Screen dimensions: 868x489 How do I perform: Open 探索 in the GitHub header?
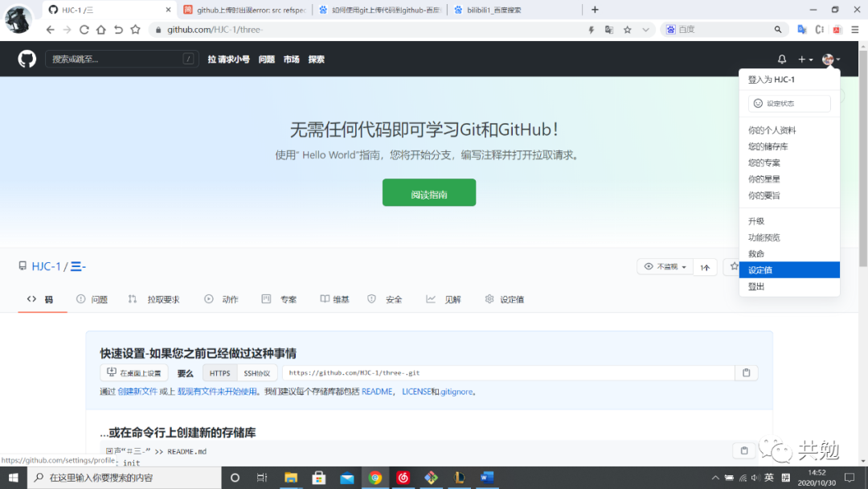click(316, 60)
